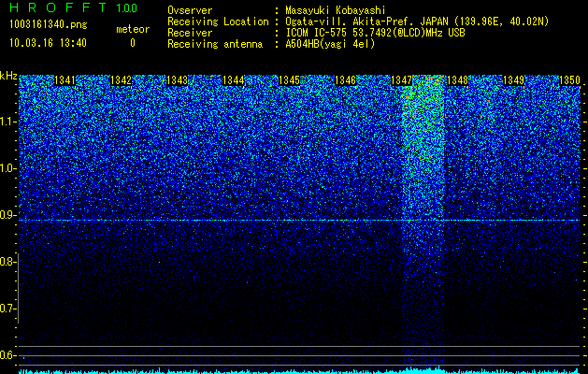The width and height of the screenshot is (588, 374).
Task: Click the 1346 time marker label
Action: click(x=345, y=80)
